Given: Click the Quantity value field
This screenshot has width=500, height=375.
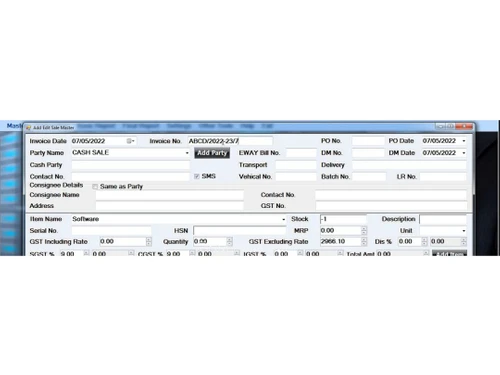Looking at the screenshot, I should coord(210,242).
